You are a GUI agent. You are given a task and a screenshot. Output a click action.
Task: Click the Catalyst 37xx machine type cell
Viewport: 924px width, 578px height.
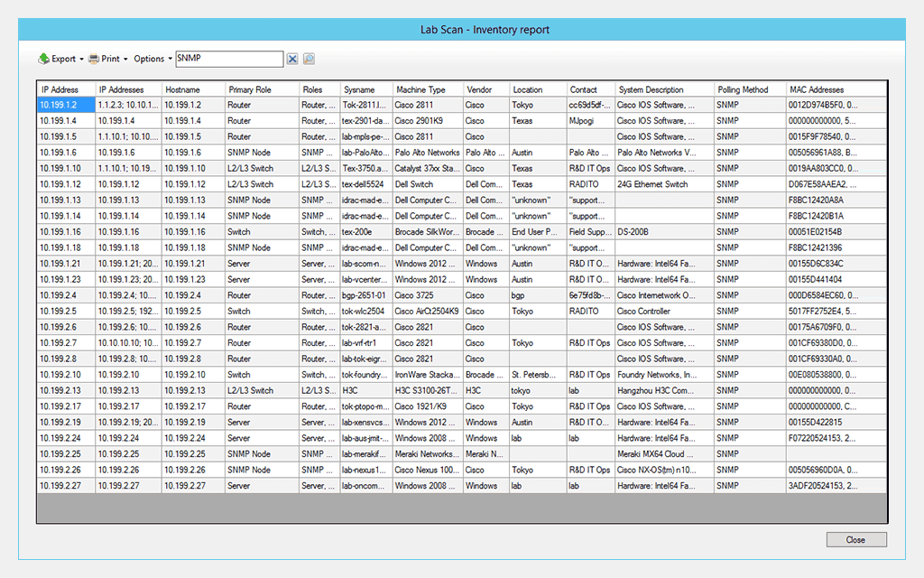pos(428,169)
